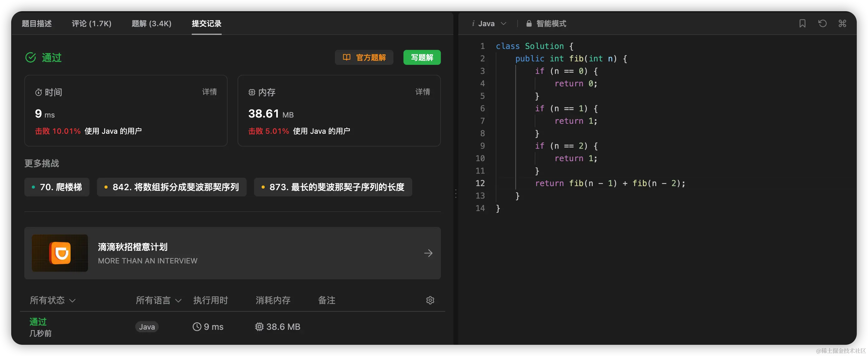The height and width of the screenshot is (356, 868).
Task: Click the green 通过 checkmark icon
Action: click(31, 58)
